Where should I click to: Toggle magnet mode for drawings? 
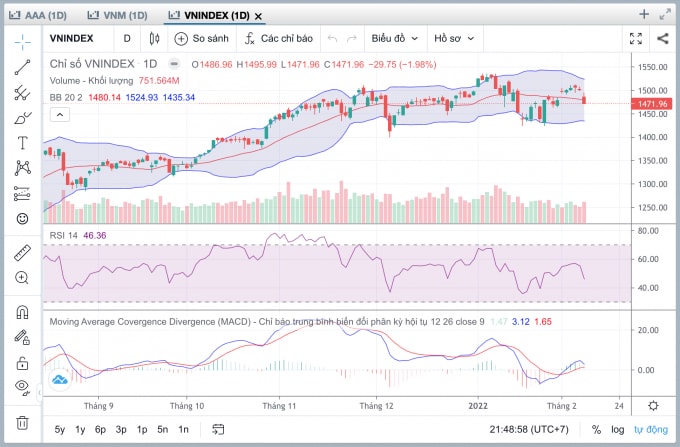point(23,312)
